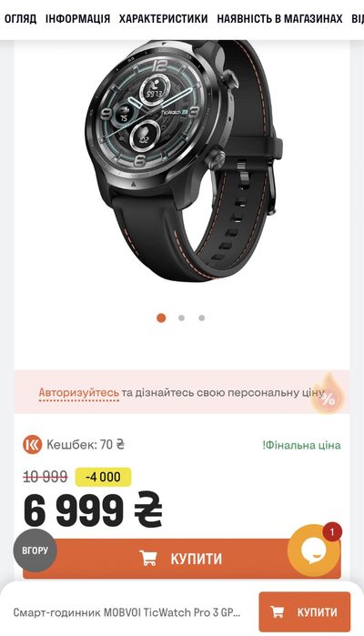Click the !Фінальна ціна label

pyautogui.click(x=301, y=445)
